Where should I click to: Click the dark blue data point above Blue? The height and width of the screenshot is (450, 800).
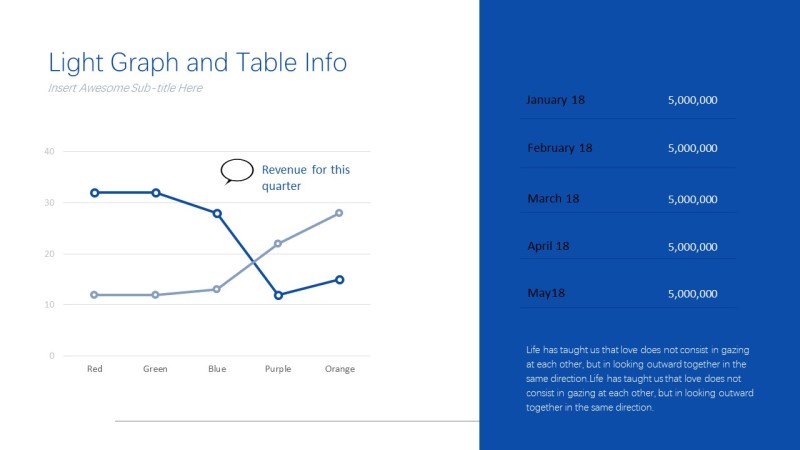pos(217,213)
